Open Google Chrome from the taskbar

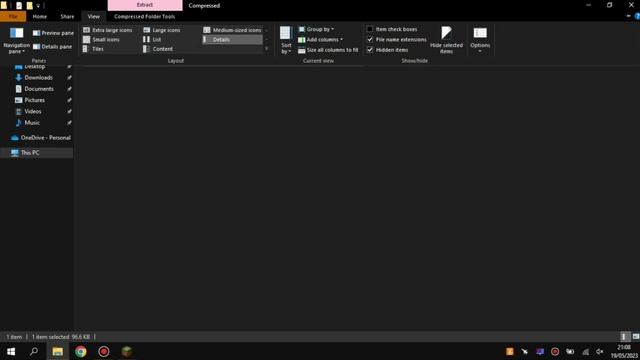81,351
